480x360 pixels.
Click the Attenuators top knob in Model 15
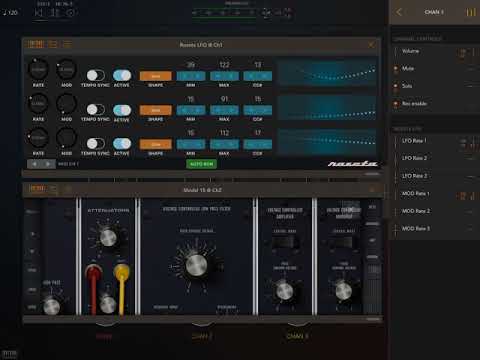coord(108,237)
